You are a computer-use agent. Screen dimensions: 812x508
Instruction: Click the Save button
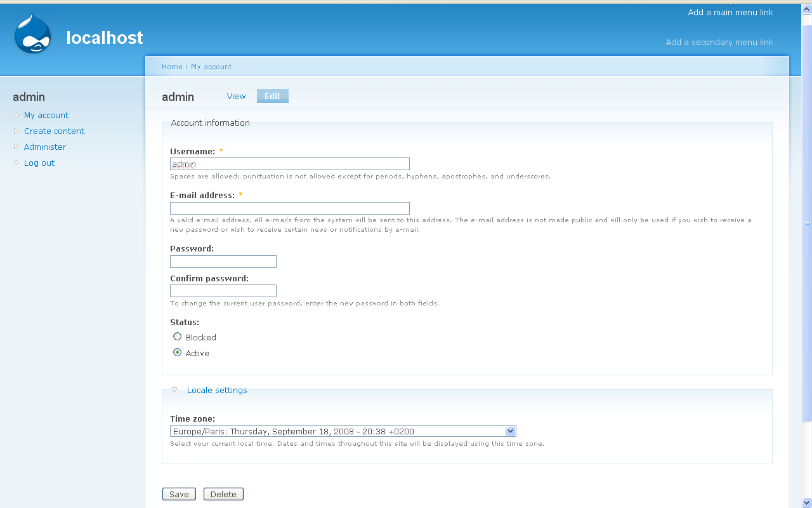click(179, 494)
